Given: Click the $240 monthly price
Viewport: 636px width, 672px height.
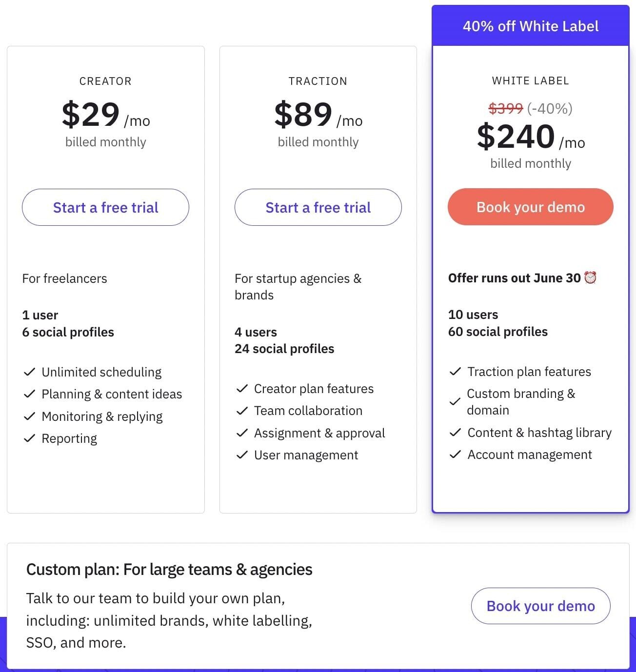Looking at the screenshot, I should pyautogui.click(x=516, y=137).
